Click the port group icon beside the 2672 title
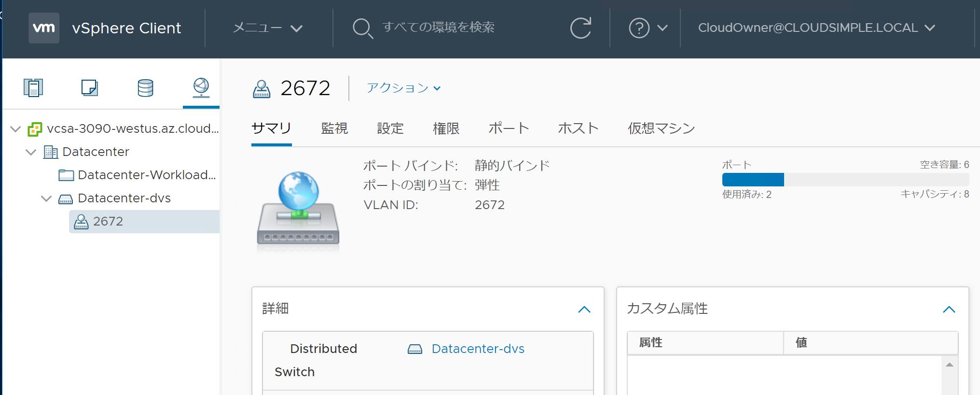This screenshot has height=395, width=980. pos(262,89)
